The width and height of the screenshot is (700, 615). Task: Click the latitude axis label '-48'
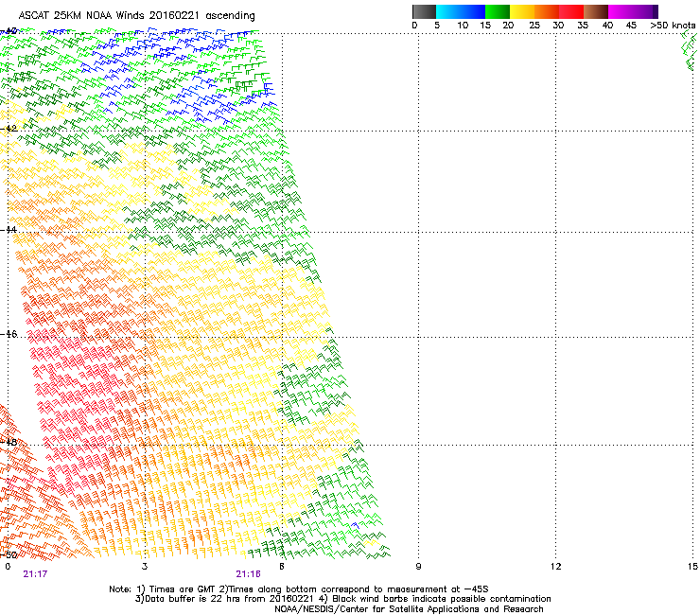(9, 442)
